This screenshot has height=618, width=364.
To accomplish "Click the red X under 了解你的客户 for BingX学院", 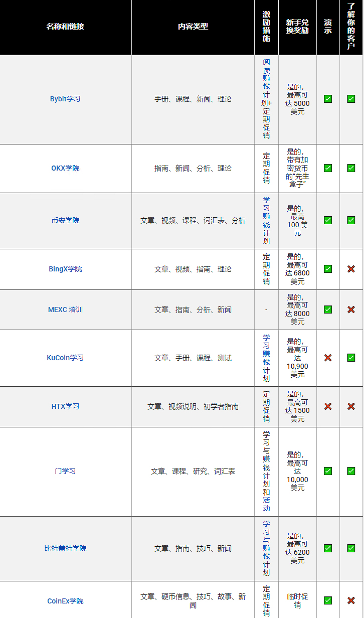I will coord(351,269).
